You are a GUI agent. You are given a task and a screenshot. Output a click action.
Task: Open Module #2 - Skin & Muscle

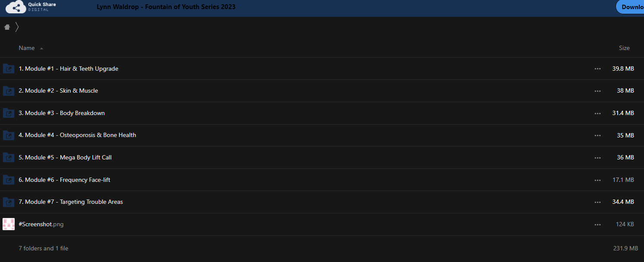(58, 90)
